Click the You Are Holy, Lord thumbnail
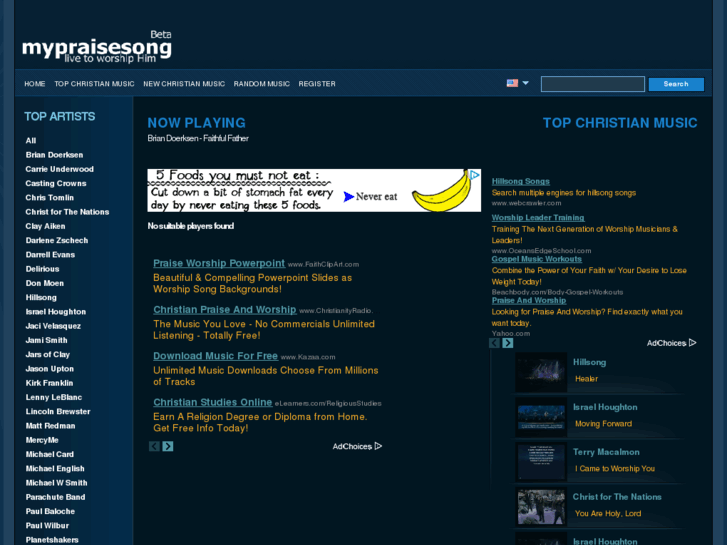The height and width of the screenshot is (545, 727). tap(541, 507)
